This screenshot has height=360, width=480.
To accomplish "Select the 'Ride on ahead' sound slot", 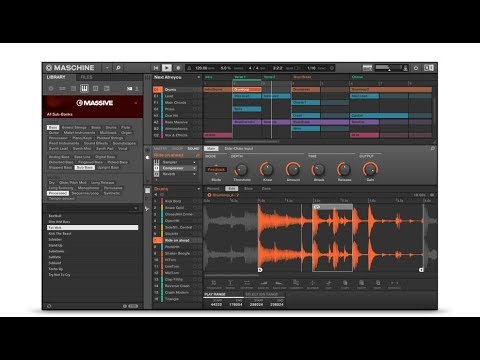I will pyautogui.click(x=177, y=240).
